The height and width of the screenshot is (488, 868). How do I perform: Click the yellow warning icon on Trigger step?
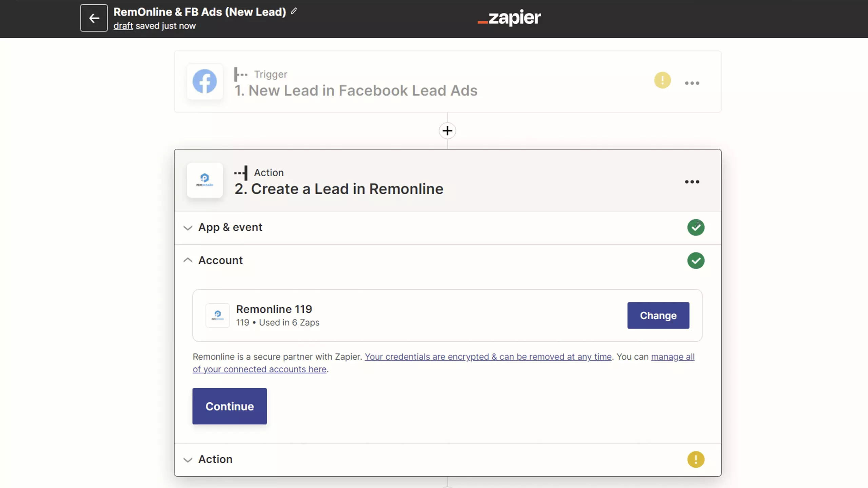[x=662, y=80]
